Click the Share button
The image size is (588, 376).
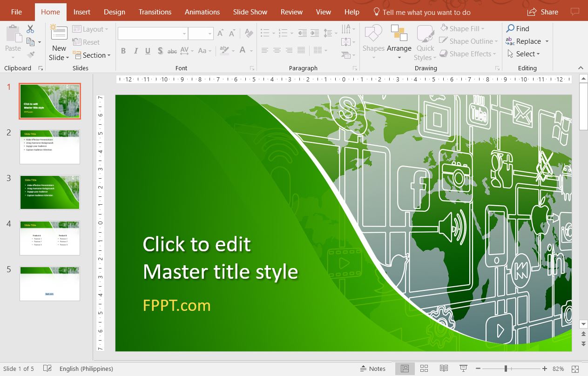pyautogui.click(x=543, y=12)
